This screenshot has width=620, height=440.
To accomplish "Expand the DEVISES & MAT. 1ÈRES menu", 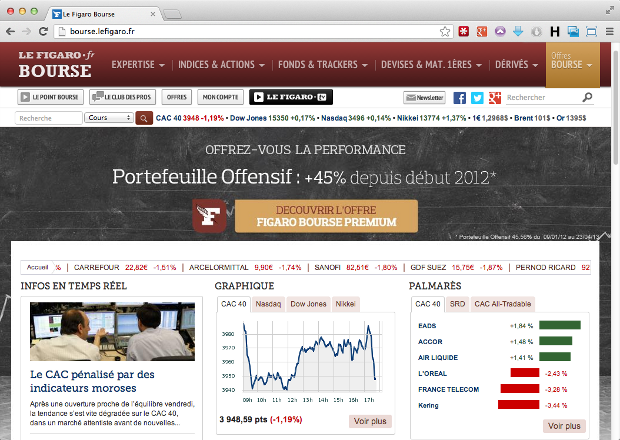I will tap(431, 64).
